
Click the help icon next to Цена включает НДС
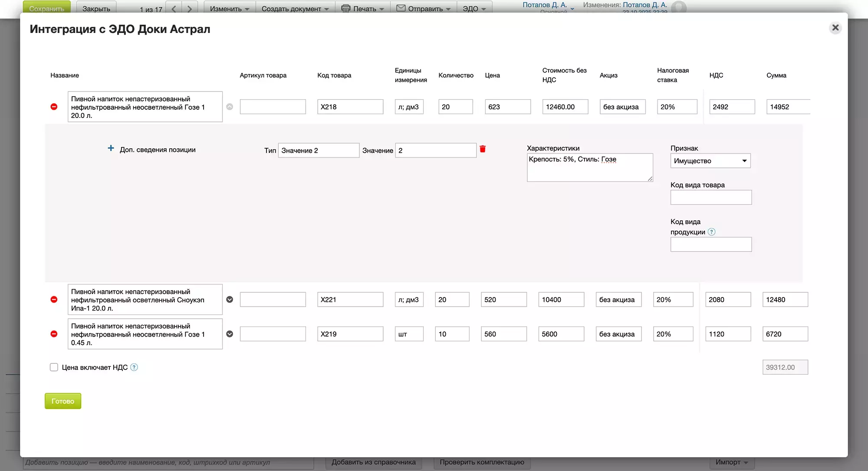point(134,367)
